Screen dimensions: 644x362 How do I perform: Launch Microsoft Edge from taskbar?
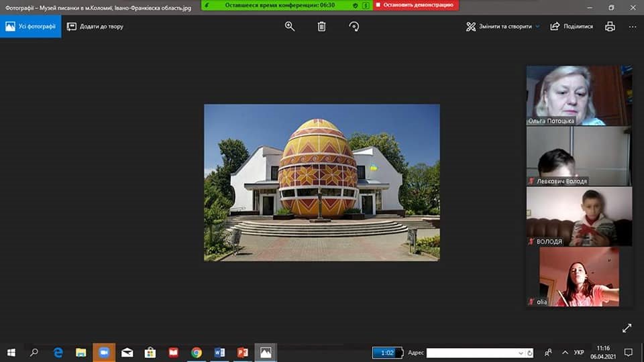[x=58, y=353]
